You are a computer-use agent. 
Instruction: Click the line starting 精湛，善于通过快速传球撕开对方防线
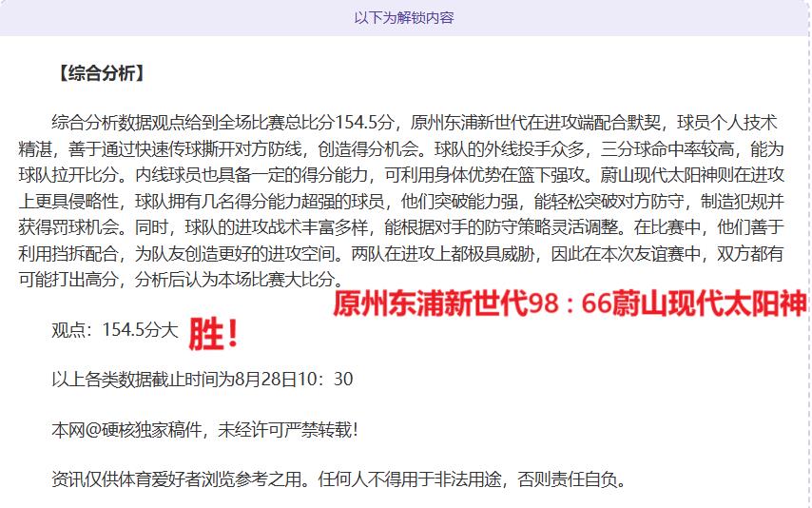[401, 149]
